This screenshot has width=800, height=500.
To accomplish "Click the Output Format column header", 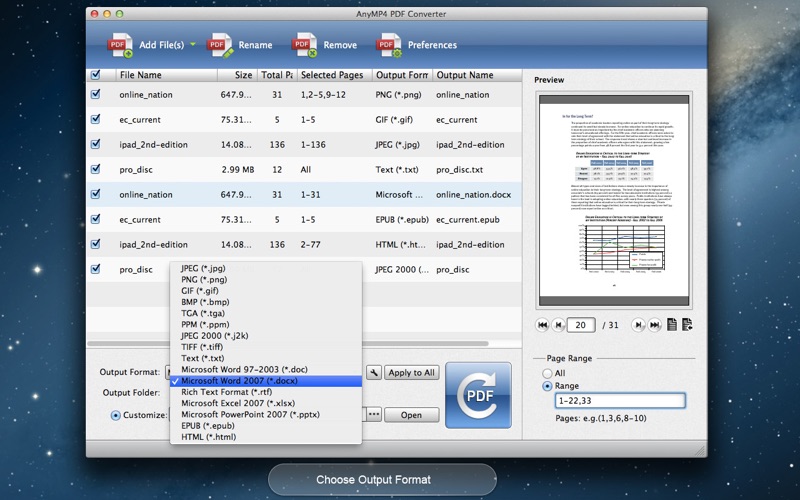I will click(x=402, y=75).
